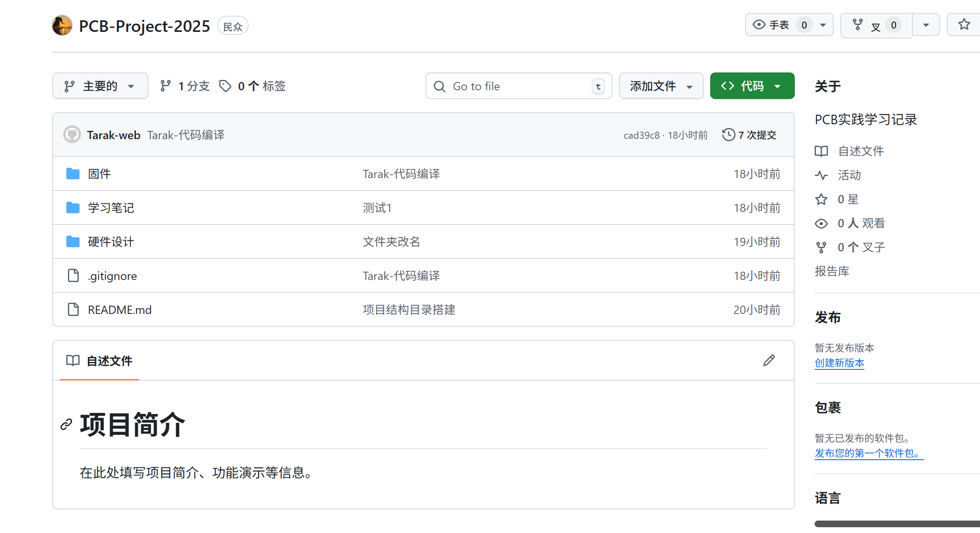Open the green 代码 dropdown button
The height and width of the screenshot is (533, 980).
point(752,86)
